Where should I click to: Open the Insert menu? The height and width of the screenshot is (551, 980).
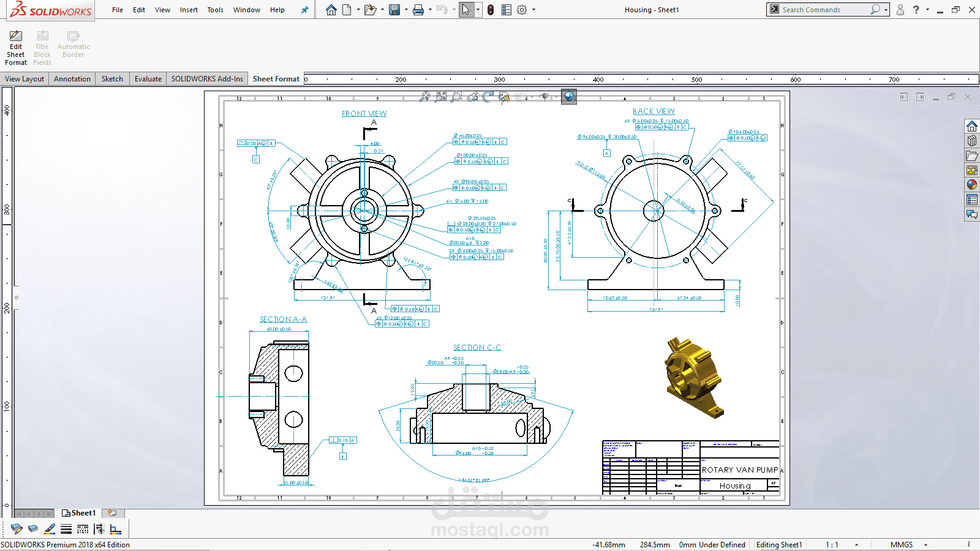click(189, 10)
